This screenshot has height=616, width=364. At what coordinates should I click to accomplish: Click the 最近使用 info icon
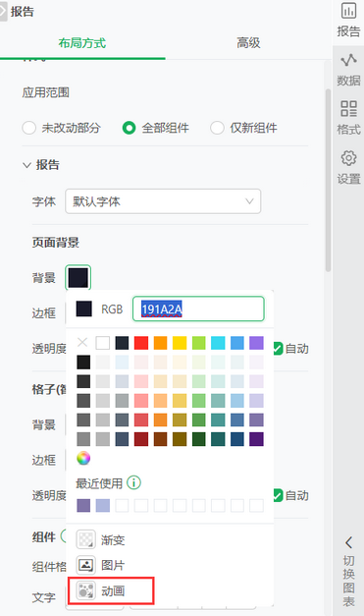tap(133, 482)
